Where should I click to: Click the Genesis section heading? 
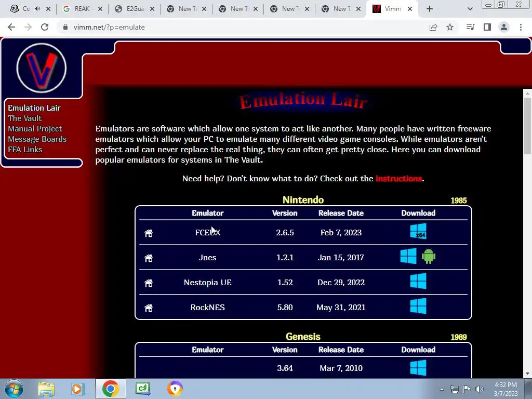(303, 337)
